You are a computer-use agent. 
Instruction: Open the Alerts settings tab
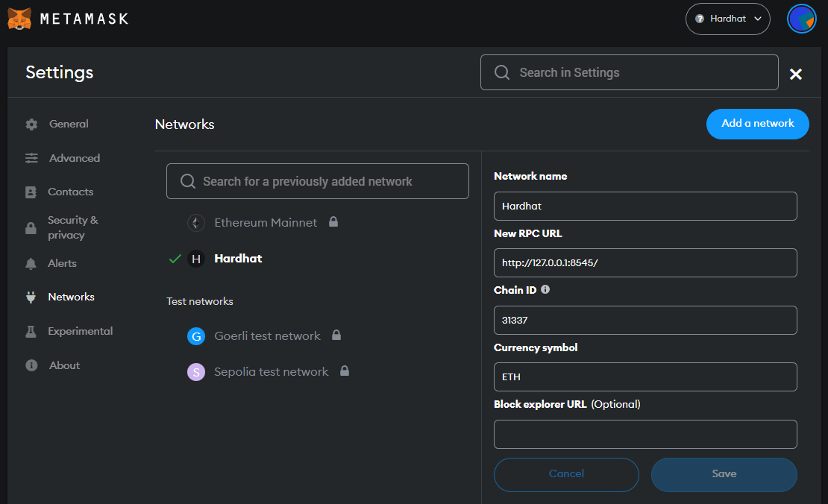62,263
